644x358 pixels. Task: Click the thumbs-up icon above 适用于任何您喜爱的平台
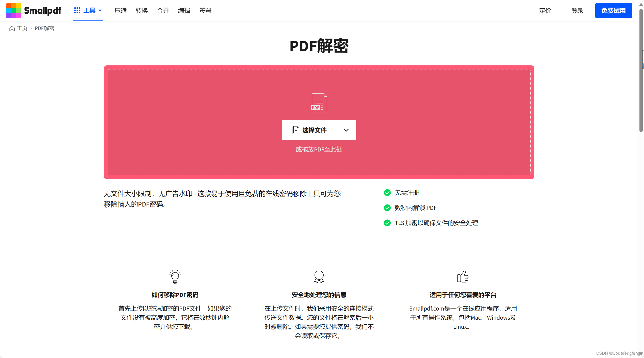point(463,277)
